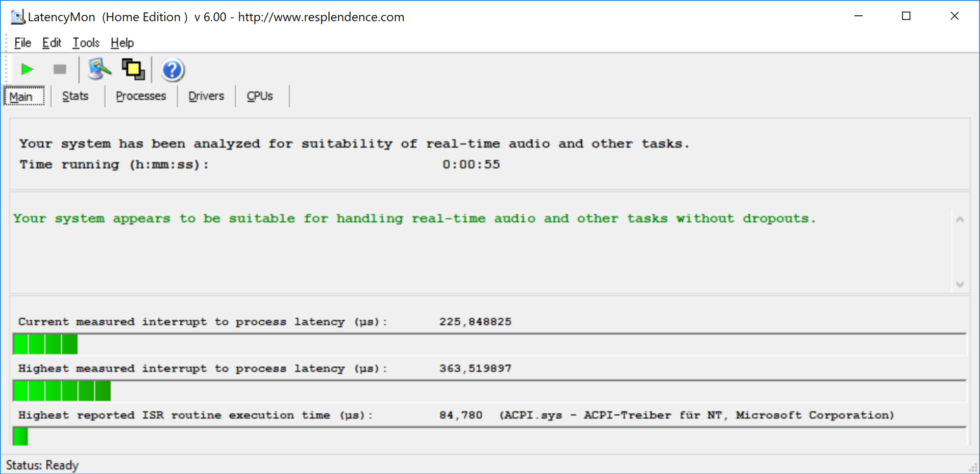Click the report scrollbar up arrow
The height and width of the screenshot is (474, 980).
pyautogui.click(x=960, y=219)
